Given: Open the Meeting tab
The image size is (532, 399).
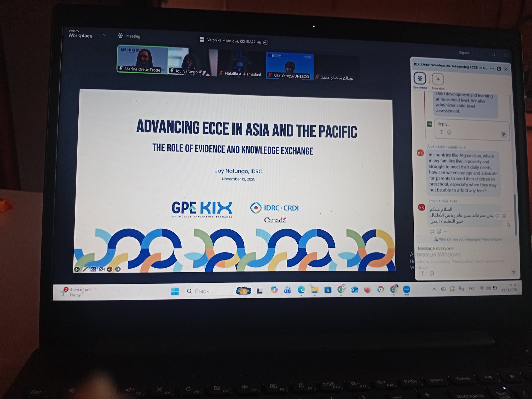Looking at the screenshot, I should (x=129, y=36).
